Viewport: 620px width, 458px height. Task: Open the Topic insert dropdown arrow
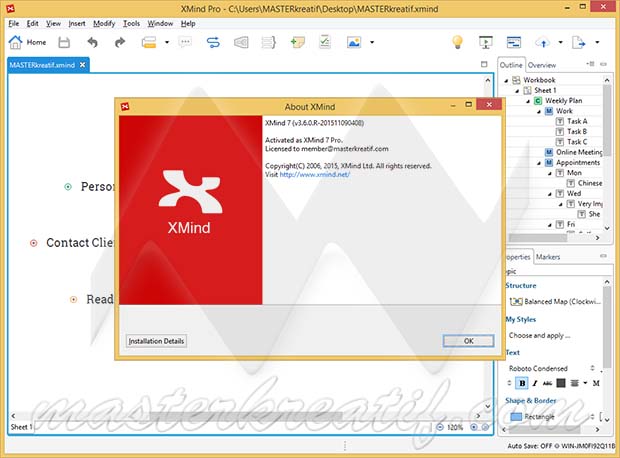[167, 42]
